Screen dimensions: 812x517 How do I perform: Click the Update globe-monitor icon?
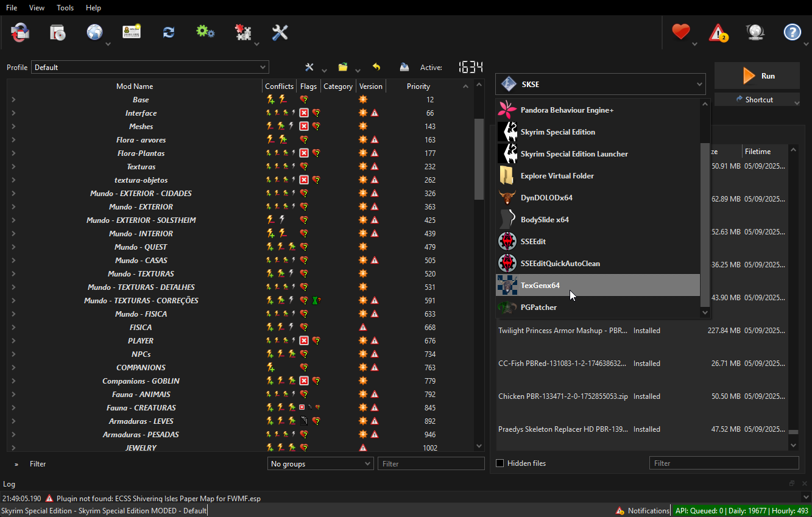point(755,32)
